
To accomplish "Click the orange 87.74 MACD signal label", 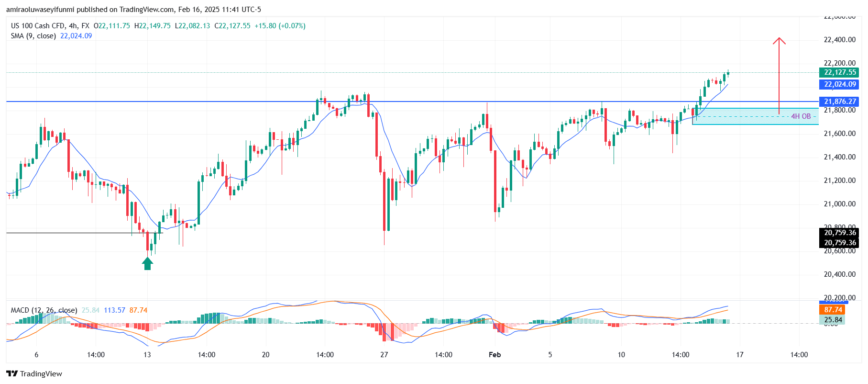I will [833, 310].
